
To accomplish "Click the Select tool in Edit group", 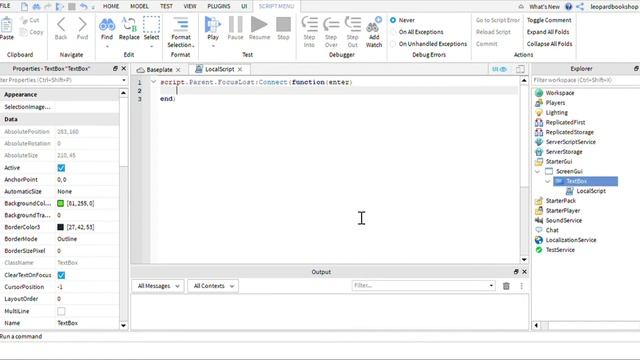I will click(151, 24).
